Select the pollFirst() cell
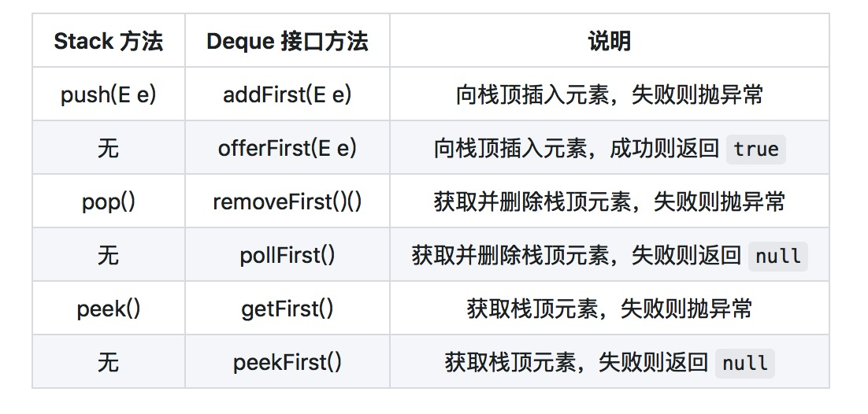The height and width of the screenshot is (414, 868). point(287,255)
